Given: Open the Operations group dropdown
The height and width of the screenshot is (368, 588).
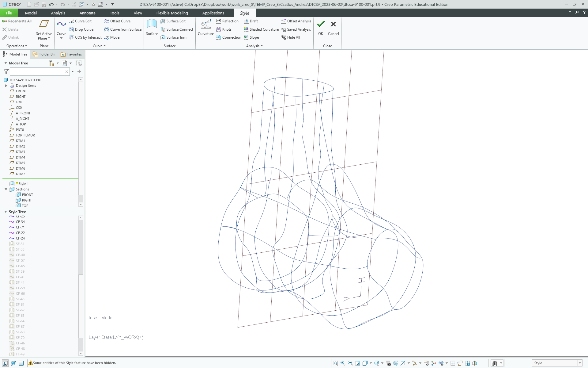Looking at the screenshot, I should pyautogui.click(x=17, y=46).
